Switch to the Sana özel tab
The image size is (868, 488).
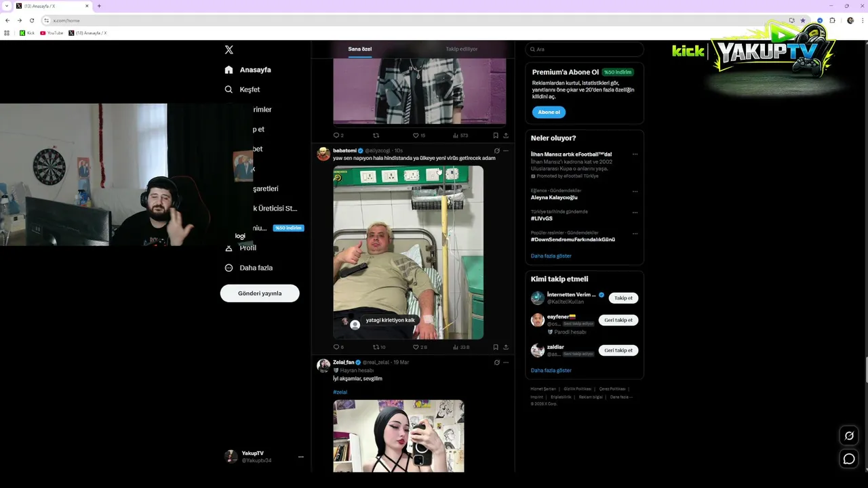(x=360, y=49)
